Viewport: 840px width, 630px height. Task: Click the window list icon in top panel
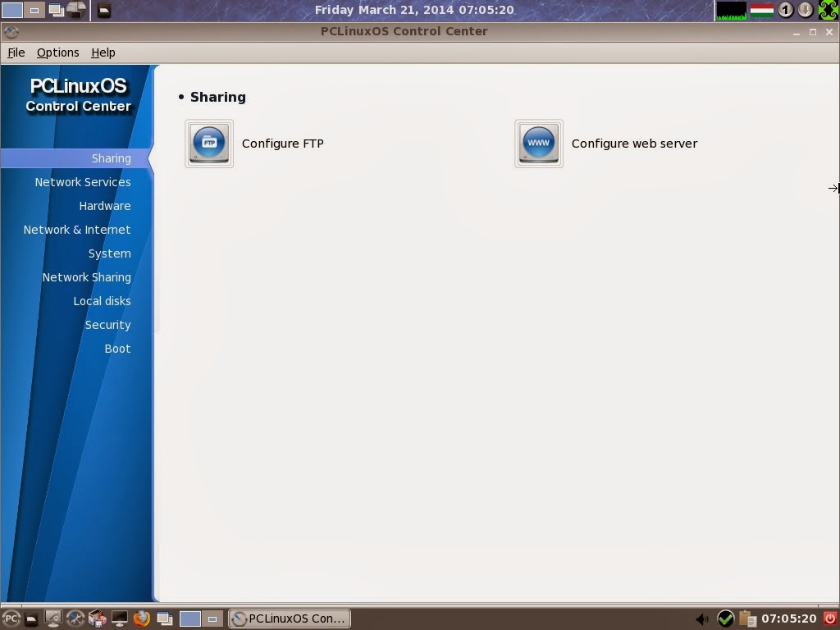[56, 10]
